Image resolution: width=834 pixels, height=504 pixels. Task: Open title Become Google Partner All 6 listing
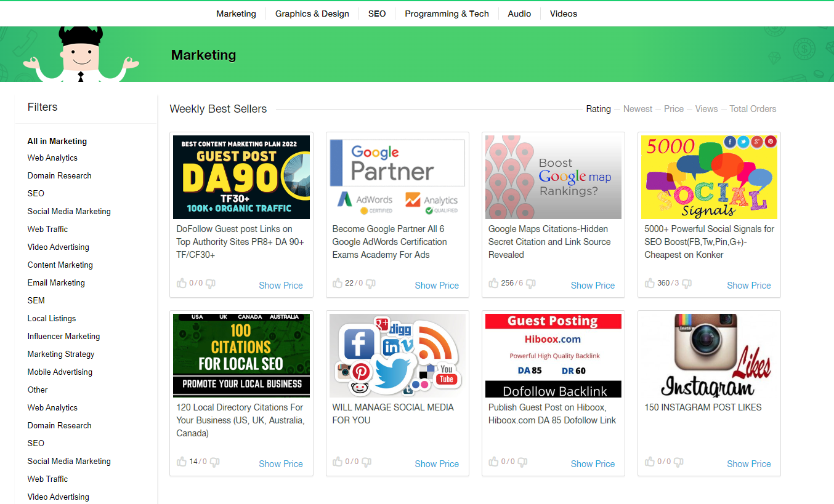click(x=390, y=242)
